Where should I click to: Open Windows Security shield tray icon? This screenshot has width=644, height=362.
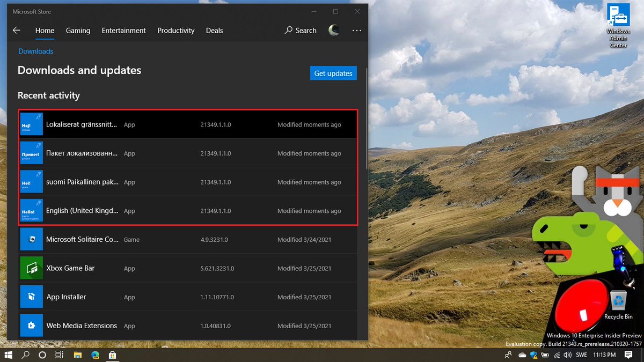[x=534, y=355]
